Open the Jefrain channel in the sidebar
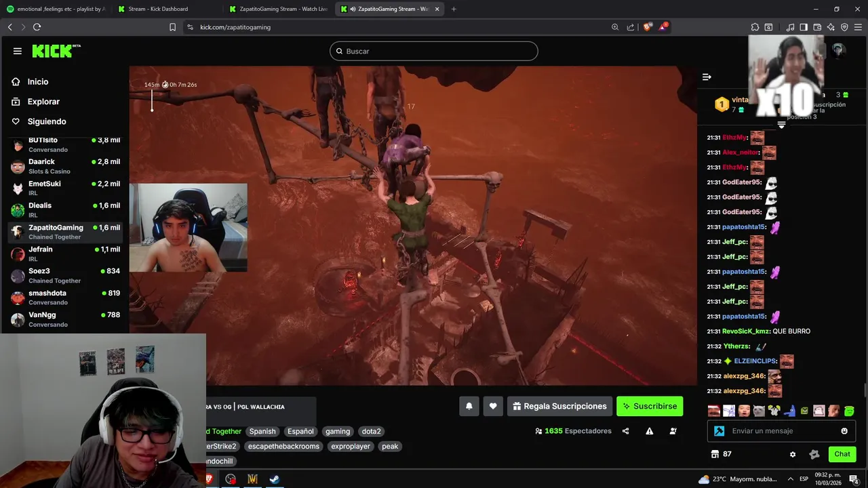Screen dimensions: 868x488 pos(65,253)
